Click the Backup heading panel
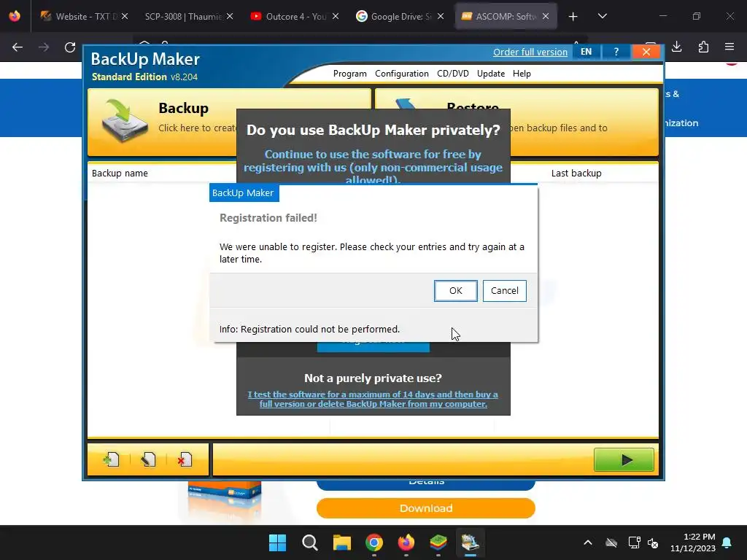 pyautogui.click(x=183, y=108)
